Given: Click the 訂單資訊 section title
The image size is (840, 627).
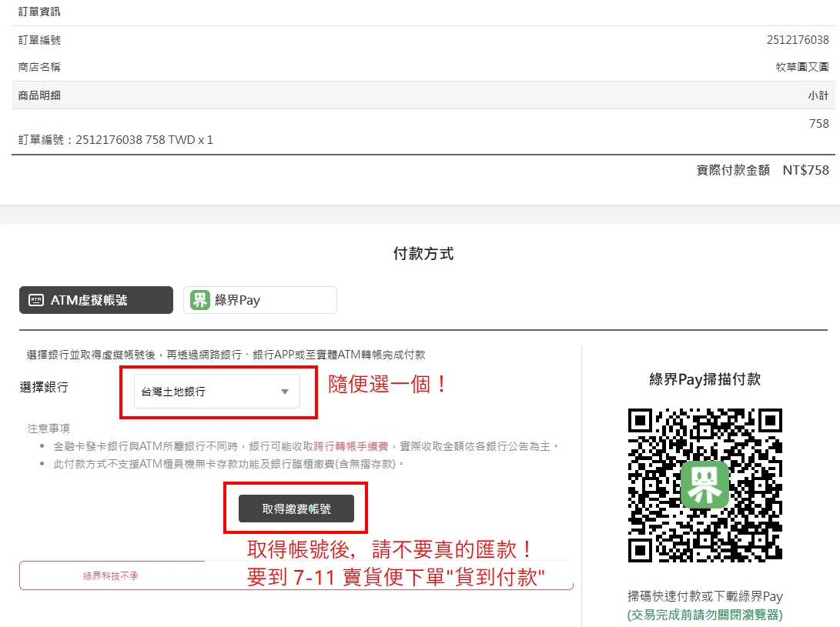Looking at the screenshot, I should [x=39, y=12].
